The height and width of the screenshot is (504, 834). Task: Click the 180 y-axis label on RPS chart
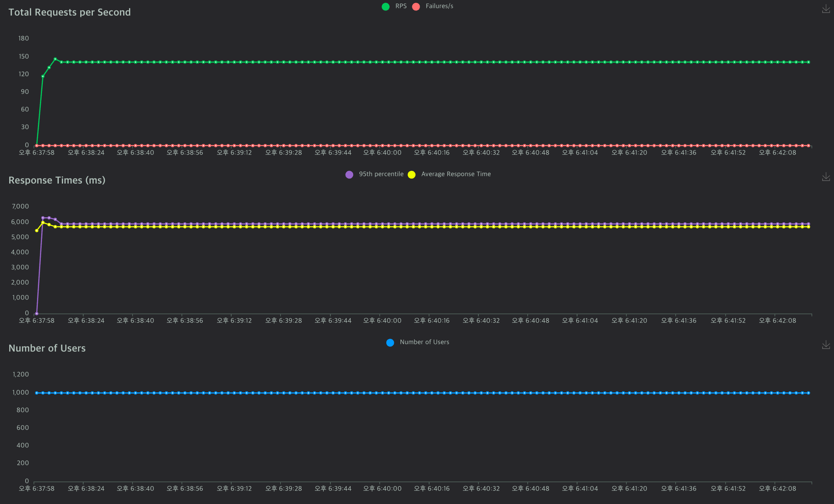24,38
